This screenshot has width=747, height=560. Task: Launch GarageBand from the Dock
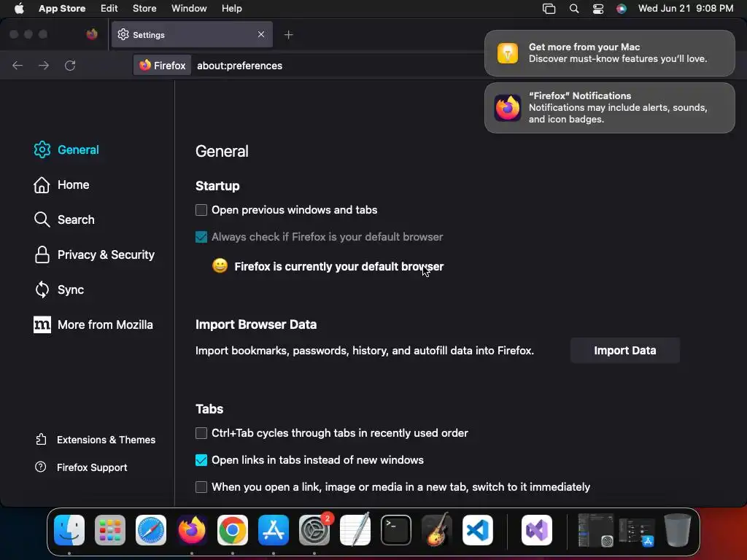click(437, 529)
